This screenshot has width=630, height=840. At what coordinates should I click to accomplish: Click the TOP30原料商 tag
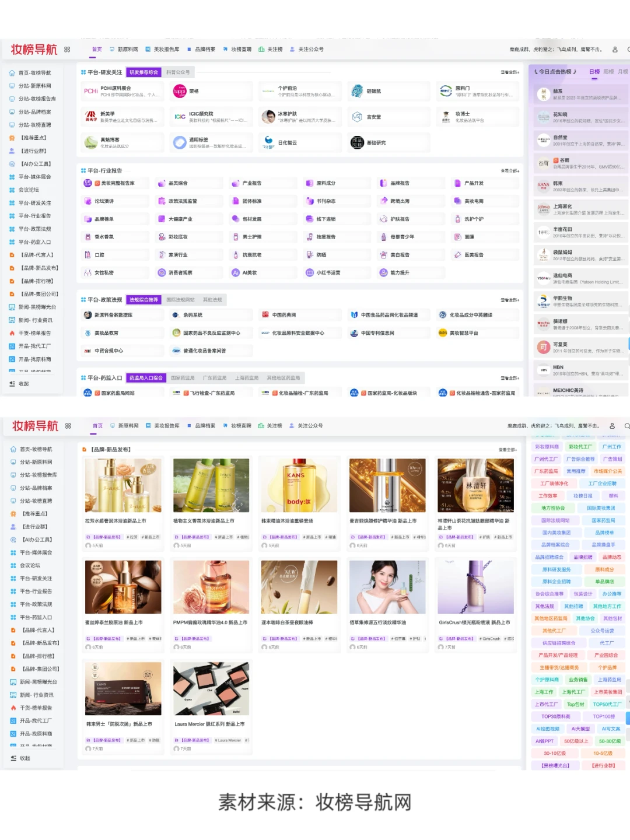coord(556,716)
